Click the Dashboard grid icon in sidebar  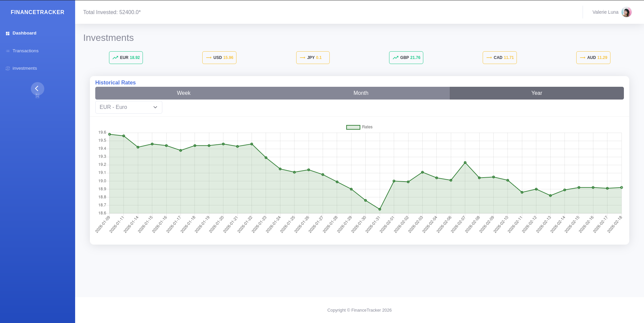tap(8, 34)
